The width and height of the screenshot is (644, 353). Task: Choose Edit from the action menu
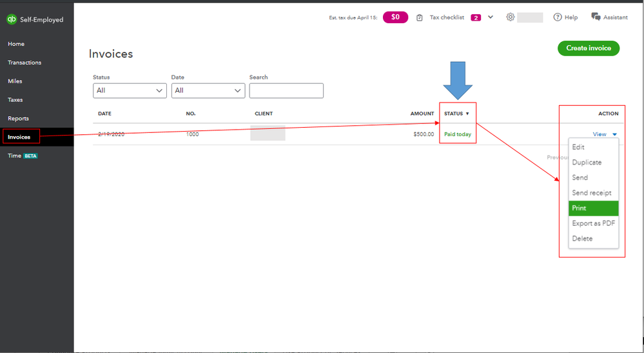pyautogui.click(x=594, y=147)
